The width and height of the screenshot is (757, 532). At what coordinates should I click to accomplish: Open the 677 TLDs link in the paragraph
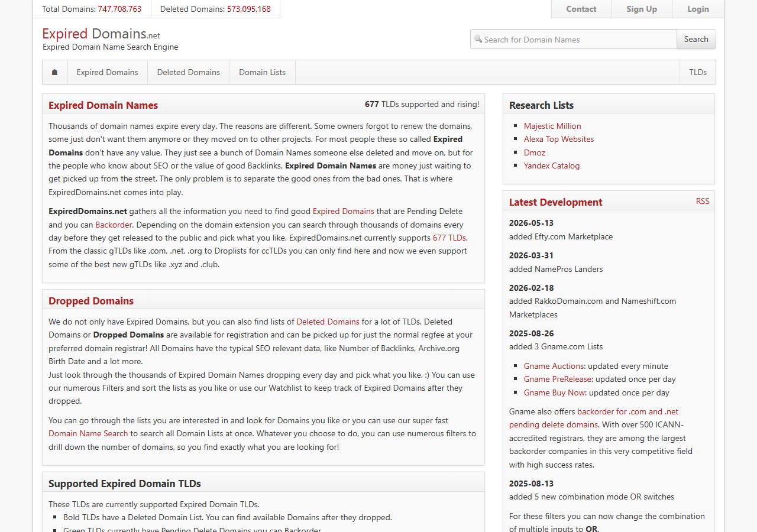point(449,238)
